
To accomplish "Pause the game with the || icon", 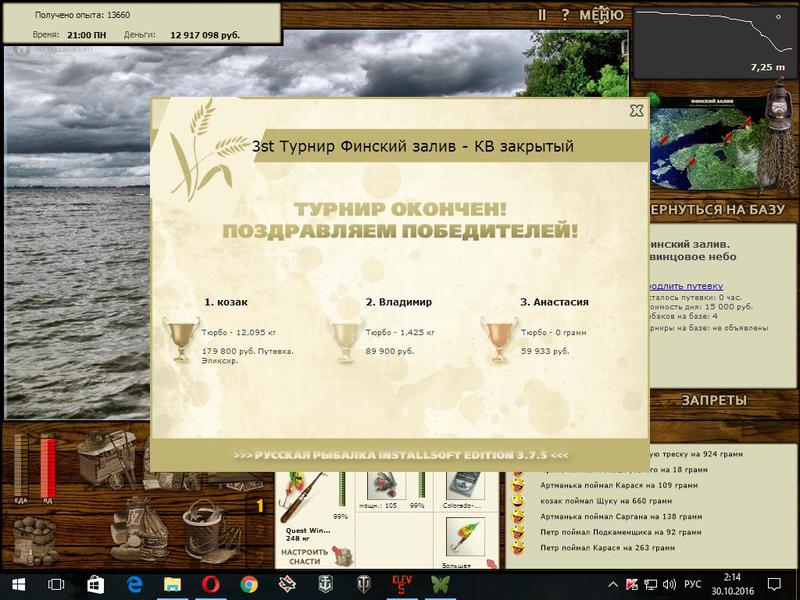I will click(x=541, y=15).
